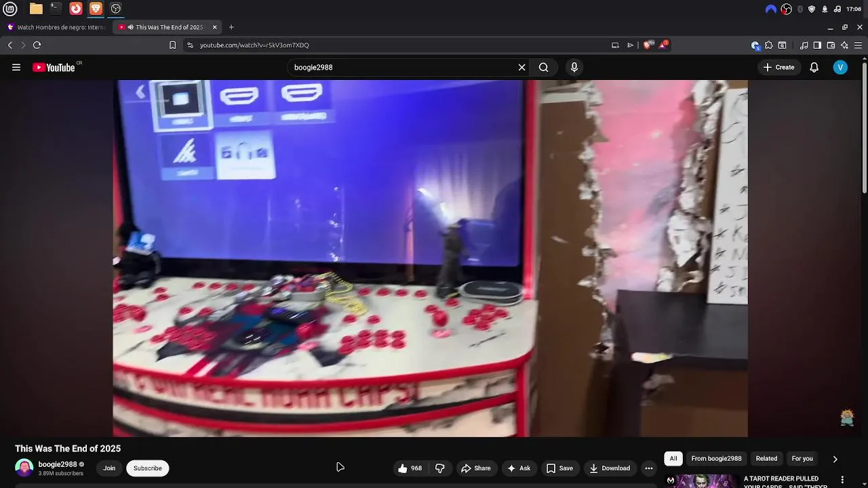Go back in browser history
The image size is (868, 488).
(x=10, y=45)
